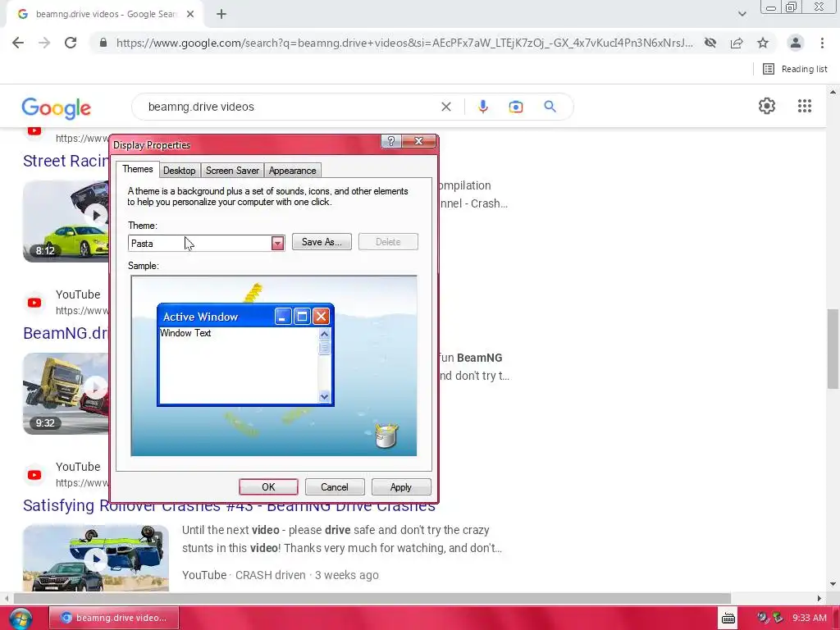The width and height of the screenshot is (840, 630).
Task: Bookmark this page with the star
Action: coord(763,43)
